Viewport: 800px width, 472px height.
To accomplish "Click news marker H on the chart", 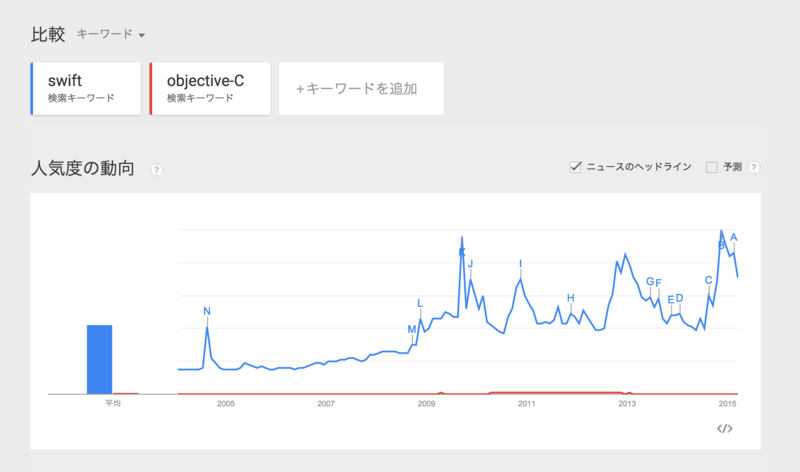I will (x=570, y=297).
